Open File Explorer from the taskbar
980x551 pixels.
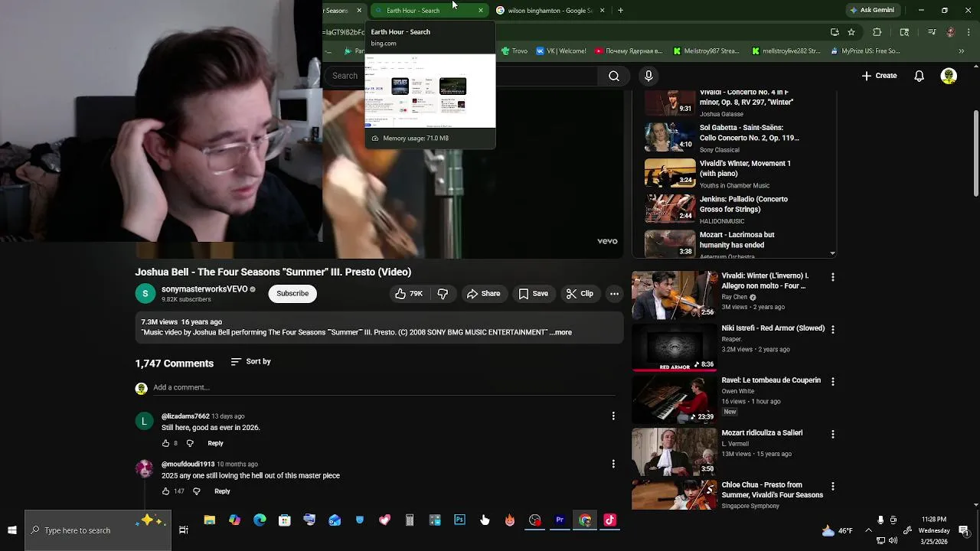click(209, 520)
